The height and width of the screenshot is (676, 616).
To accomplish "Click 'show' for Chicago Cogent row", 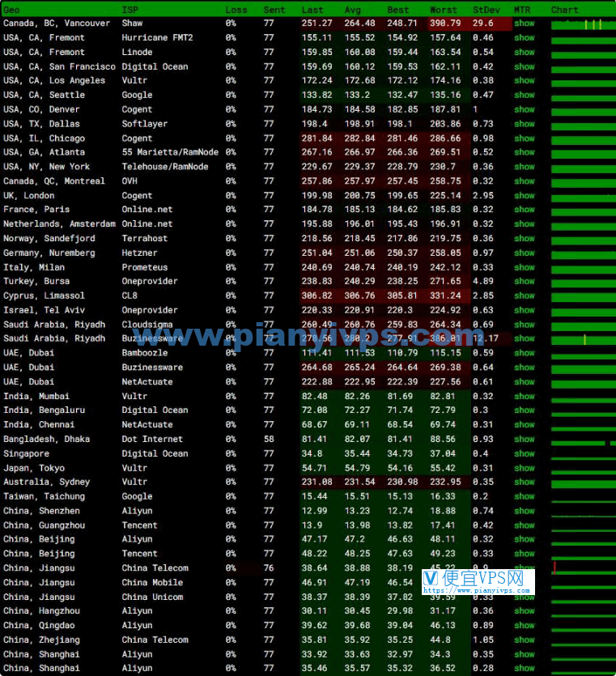I will pyautogui.click(x=525, y=138).
